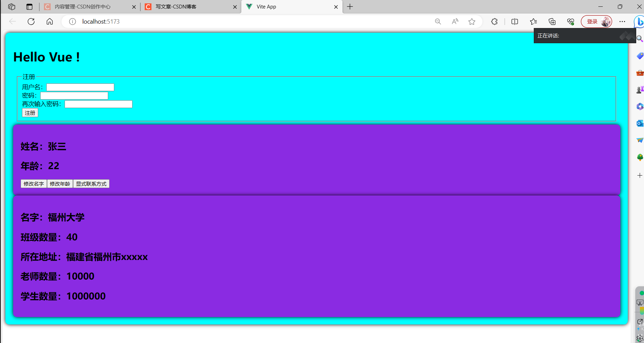
Task: Click the 修改年龄 button
Action: (x=60, y=184)
